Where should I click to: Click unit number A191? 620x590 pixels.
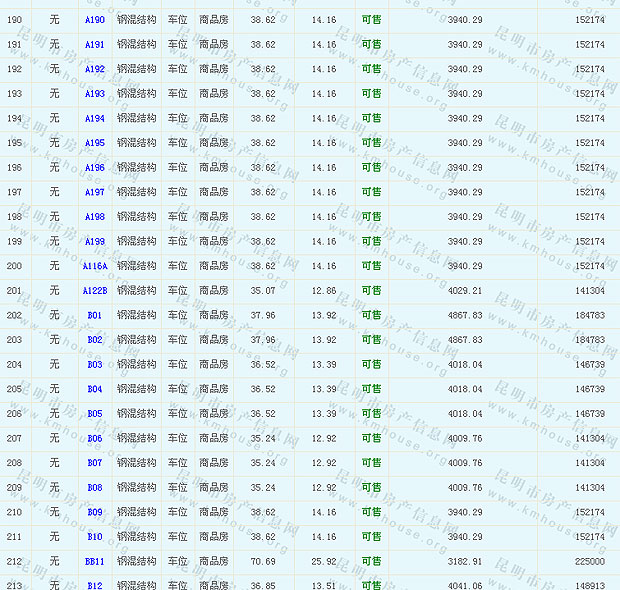95,45
